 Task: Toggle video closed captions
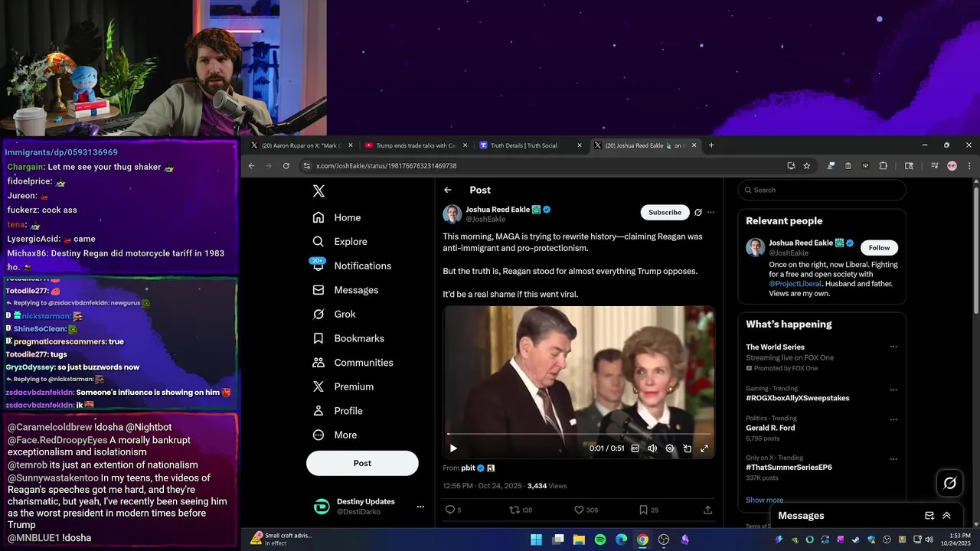click(x=635, y=448)
